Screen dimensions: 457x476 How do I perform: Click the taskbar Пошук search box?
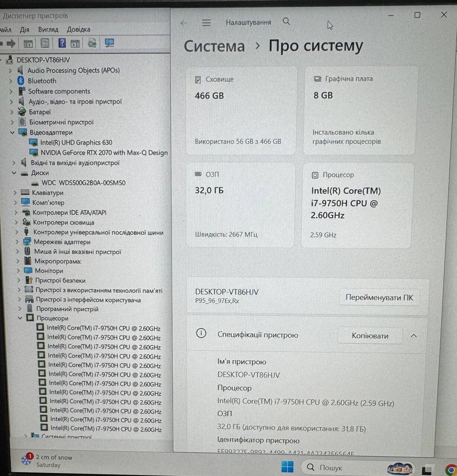330,467
